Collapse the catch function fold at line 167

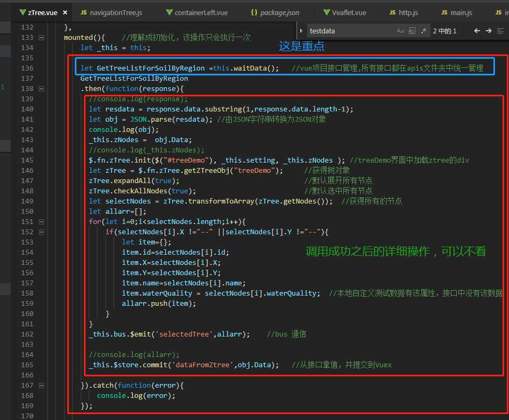[x=41, y=386]
